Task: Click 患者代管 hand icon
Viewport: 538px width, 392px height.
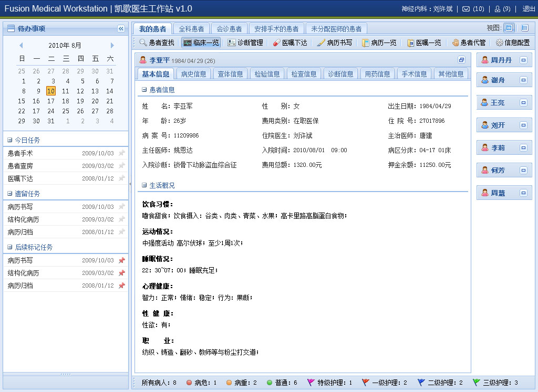Action: [456, 43]
